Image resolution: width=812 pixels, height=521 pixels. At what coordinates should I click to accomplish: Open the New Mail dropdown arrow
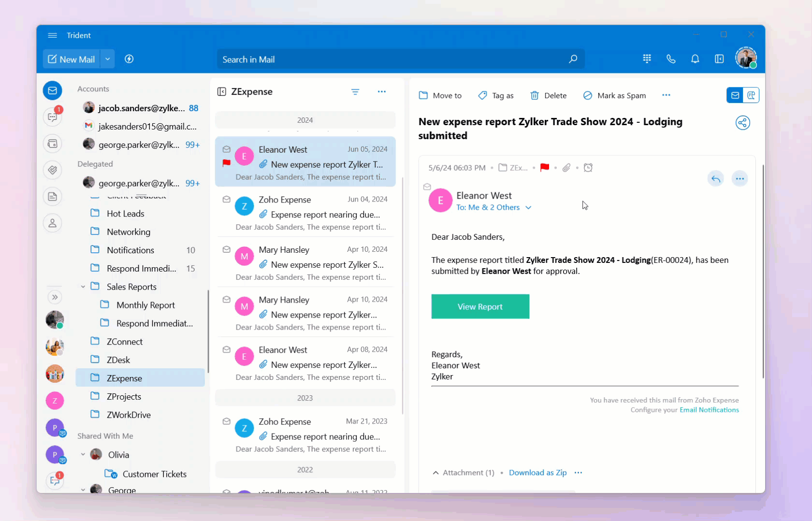pos(107,59)
